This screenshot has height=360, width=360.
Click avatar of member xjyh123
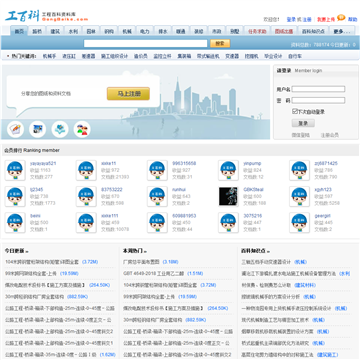tap(299, 196)
